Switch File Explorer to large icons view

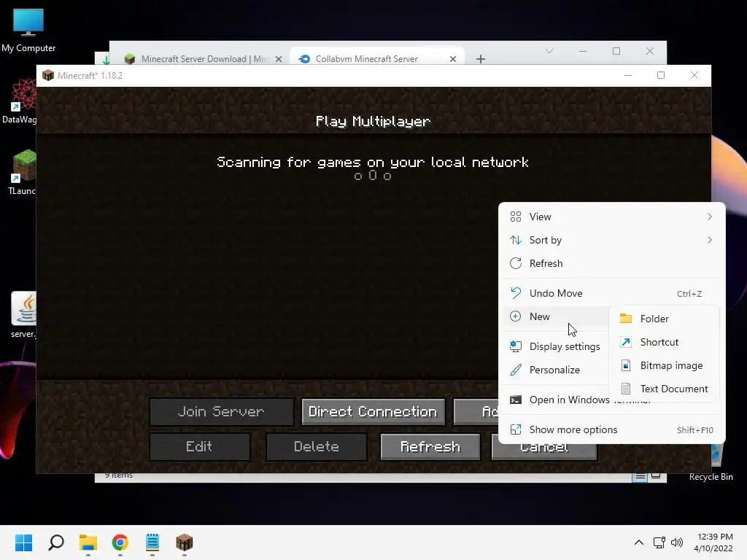pyautogui.click(x=656, y=476)
